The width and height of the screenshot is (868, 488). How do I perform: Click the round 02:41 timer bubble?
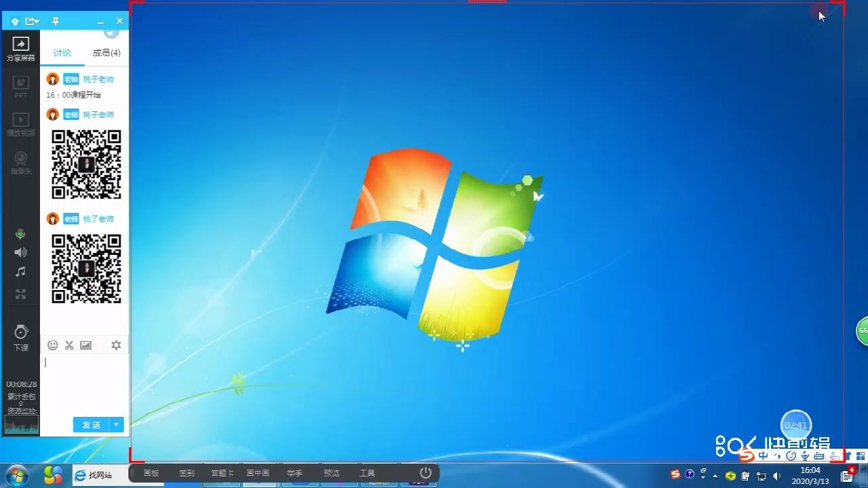tap(795, 426)
